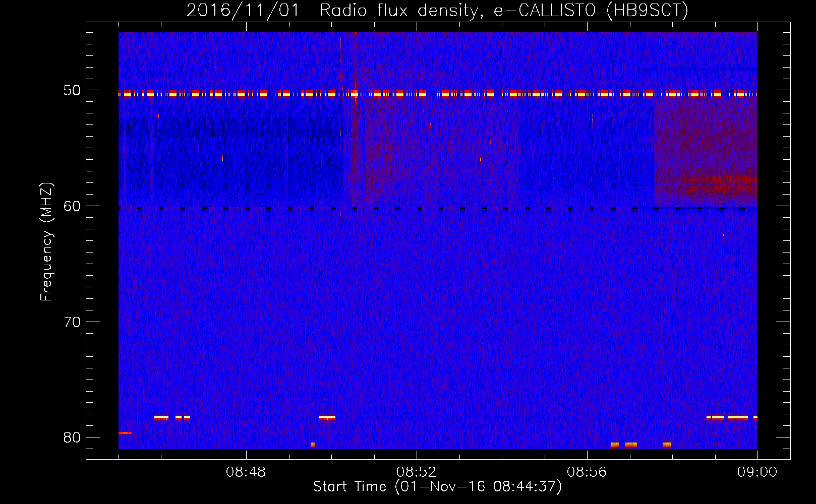Screen dimensions: 816x504
Task: Click the 08:48 time tick label
Action: pos(246,472)
